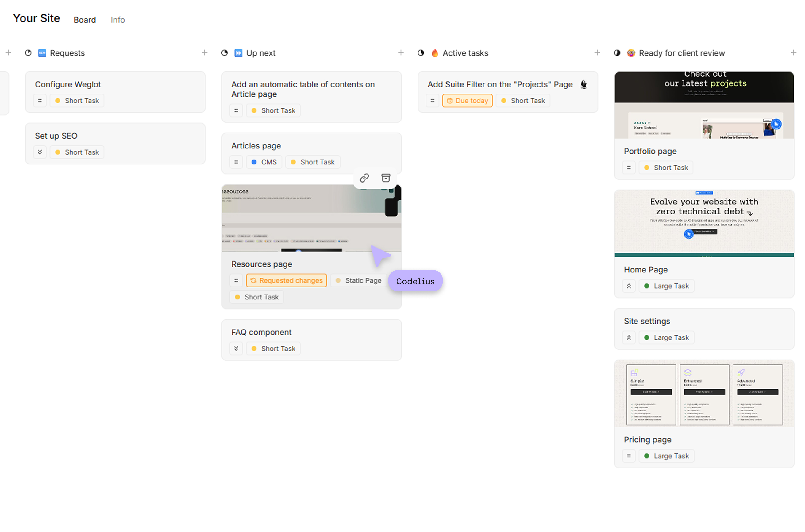This screenshot has width=805, height=532.
Task: Click the Requested changes tag
Action: 286,281
